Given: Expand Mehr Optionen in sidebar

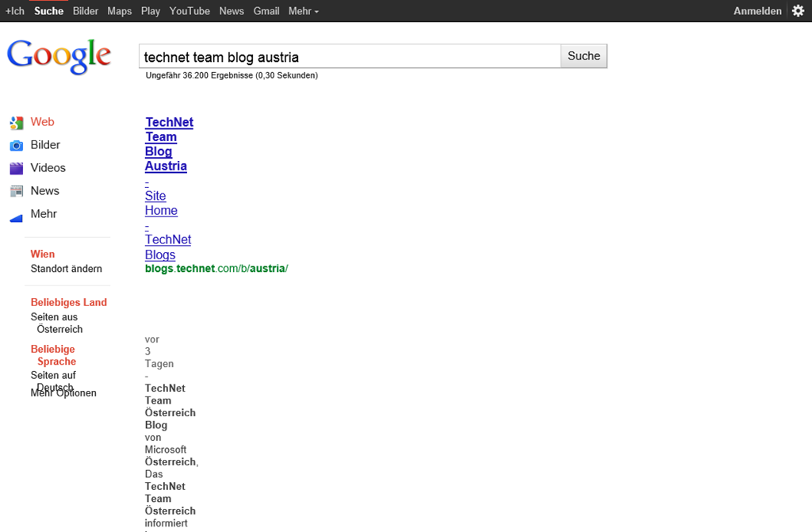Looking at the screenshot, I should click(x=63, y=393).
